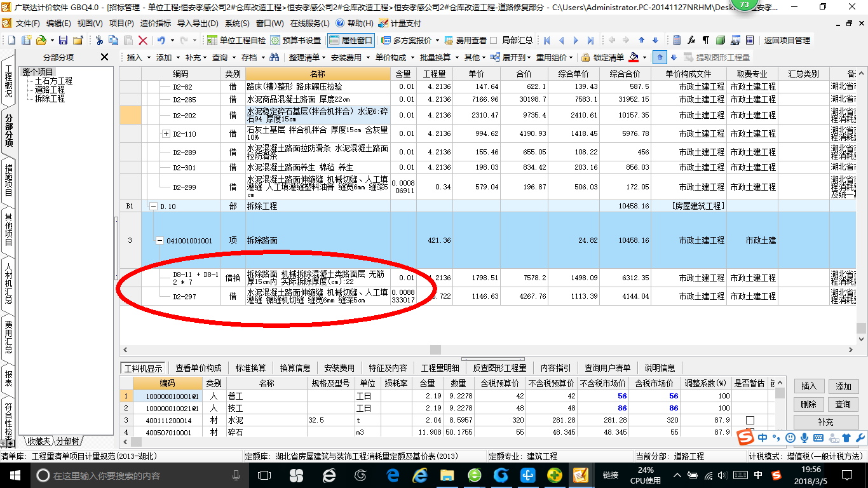This screenshot has height=488, width=868.
Task: Undo last action with the blue arrow
Action: [161, 40]
